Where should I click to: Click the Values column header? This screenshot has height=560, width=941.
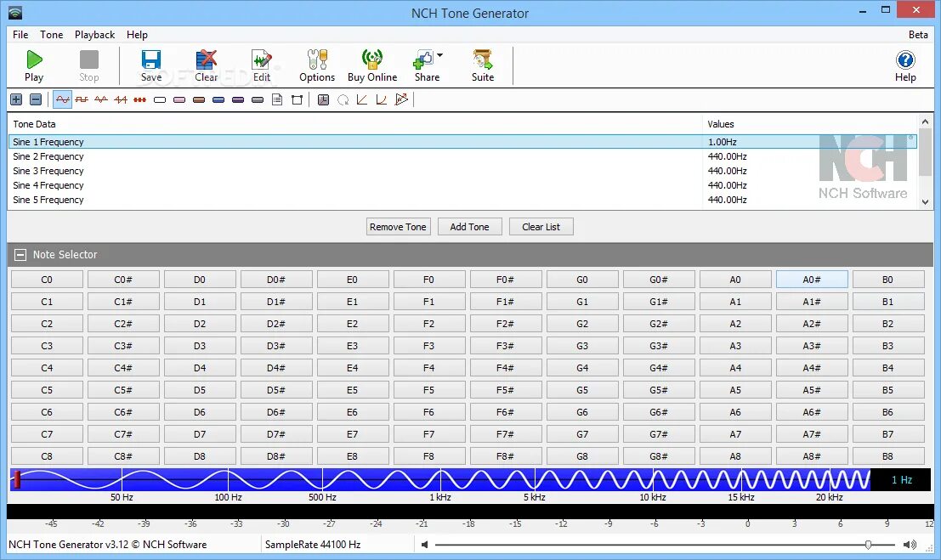pyautogui.click(x=720, y=124)
